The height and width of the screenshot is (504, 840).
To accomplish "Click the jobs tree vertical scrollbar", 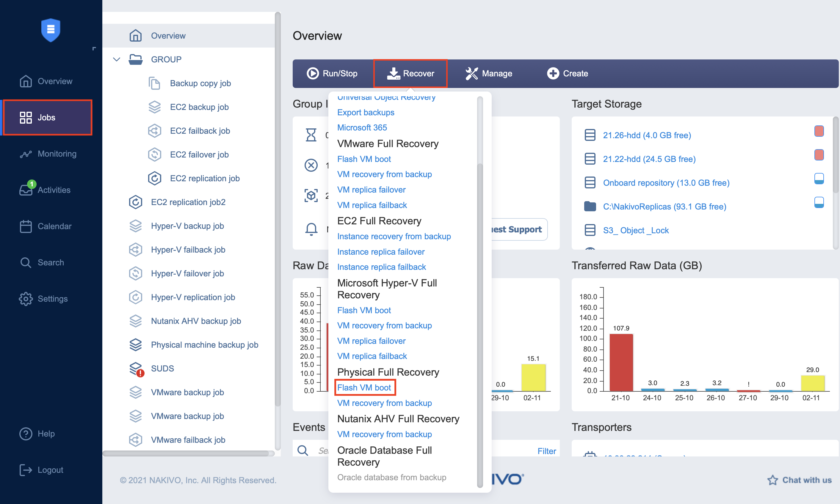I will (278, 209).
